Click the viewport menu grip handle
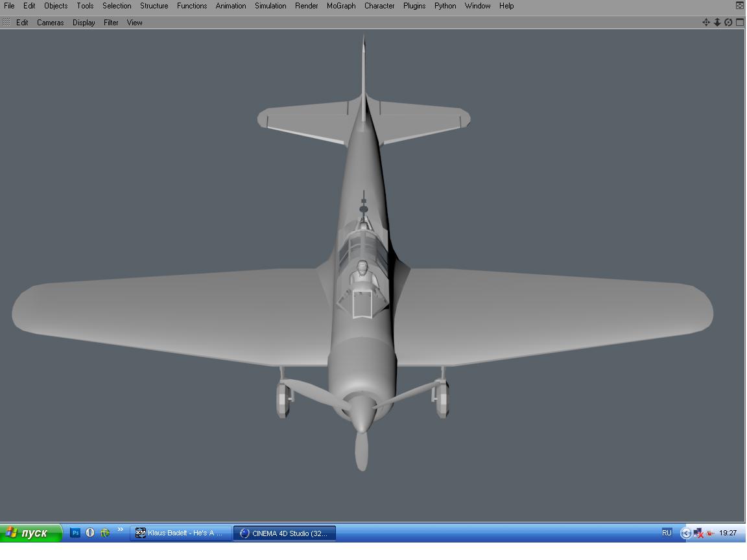 [x=6, y=22]
